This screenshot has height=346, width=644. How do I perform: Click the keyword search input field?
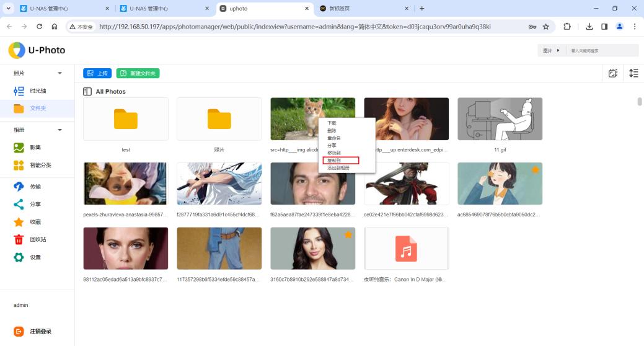pos(601,50)
